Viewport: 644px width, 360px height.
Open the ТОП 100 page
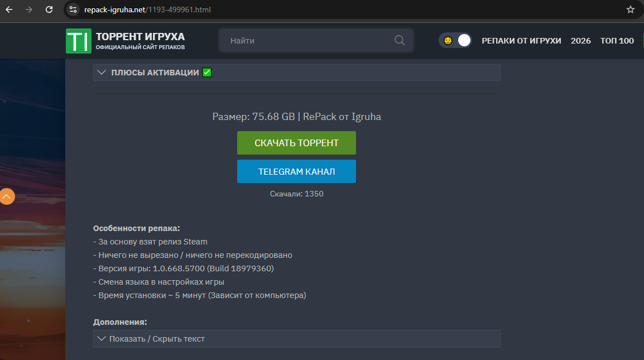coord(617,41)
